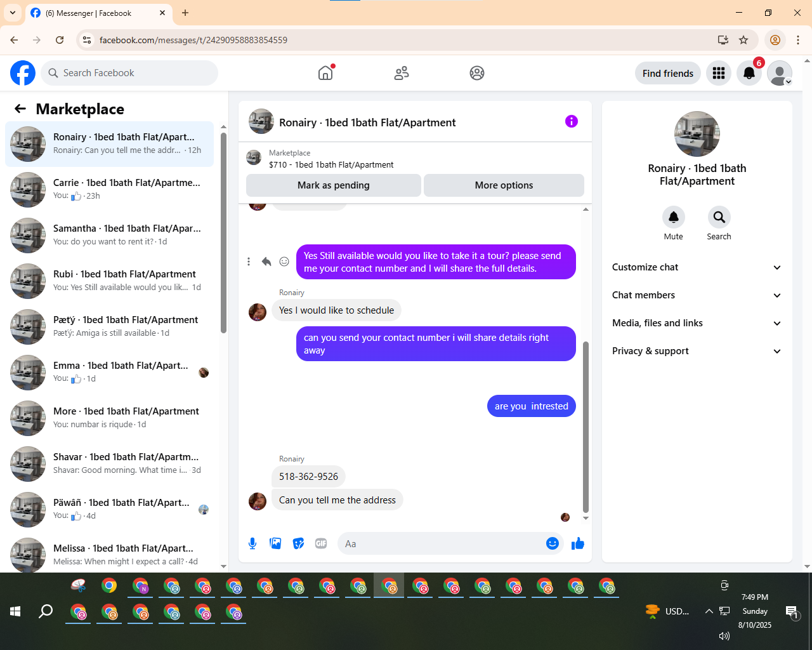Open the Windows Start menu
Viewport: 812px width, 650px height.
coord(15,611)
